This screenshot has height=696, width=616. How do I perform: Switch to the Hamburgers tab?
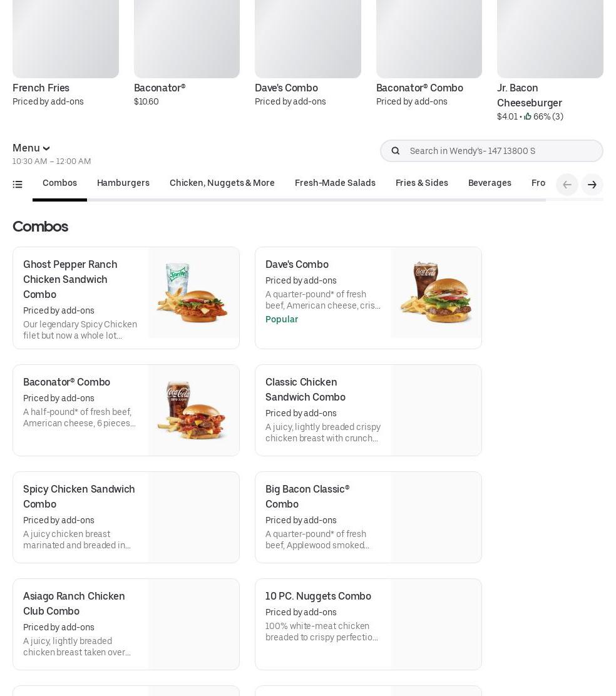tap(123, 183)
